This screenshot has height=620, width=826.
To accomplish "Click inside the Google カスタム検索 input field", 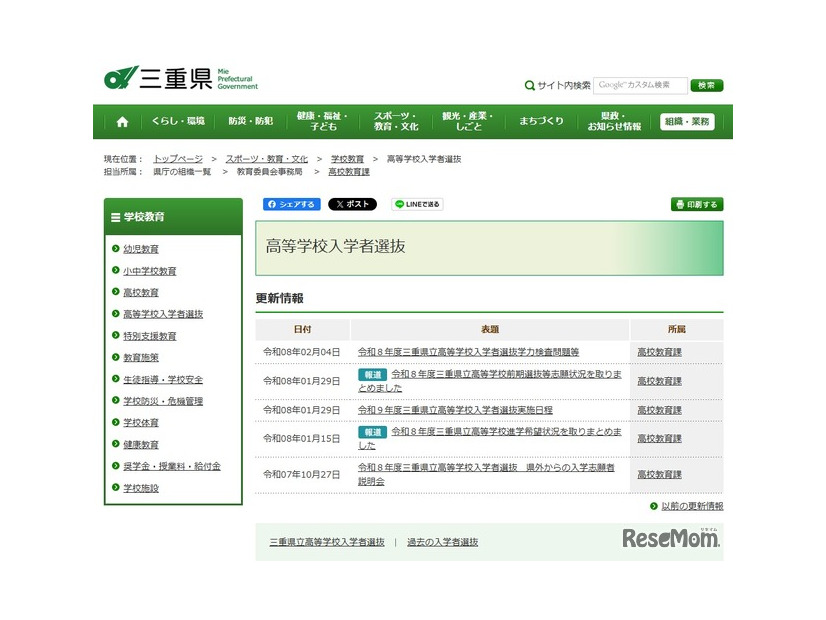I will pos(635,85).
